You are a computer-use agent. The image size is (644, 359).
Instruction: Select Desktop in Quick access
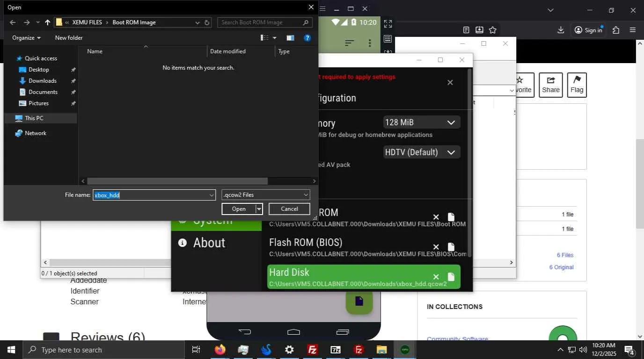[x=38, y=70]
